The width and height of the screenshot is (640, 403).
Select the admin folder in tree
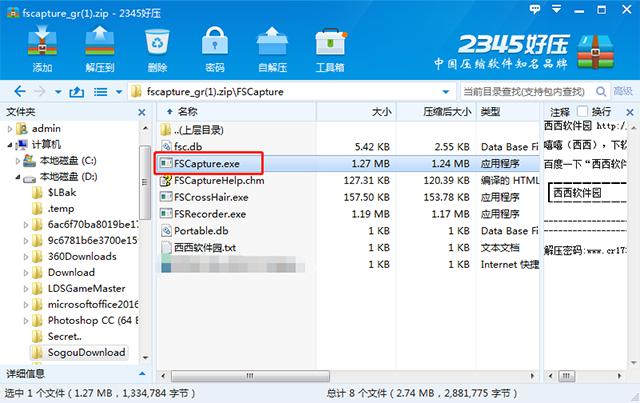[46, 129]
